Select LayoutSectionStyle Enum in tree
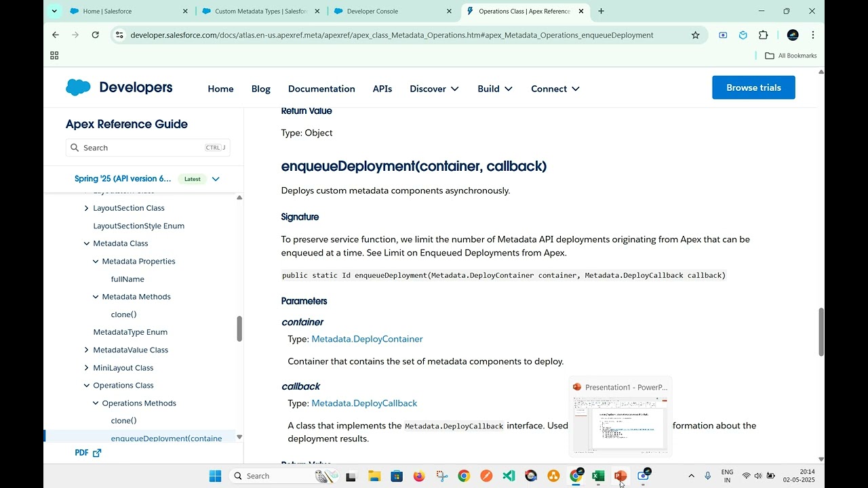Screen dimensions: 868x488 tap(138, 226)
